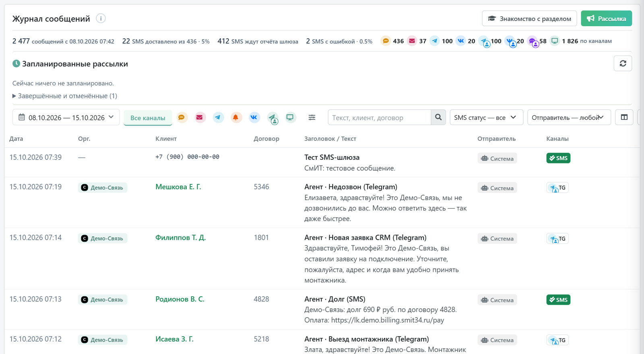Viewport: 644px width, 354px height.
Task: Filter messages by VK channel icon
Action: [x=254, y=117]
